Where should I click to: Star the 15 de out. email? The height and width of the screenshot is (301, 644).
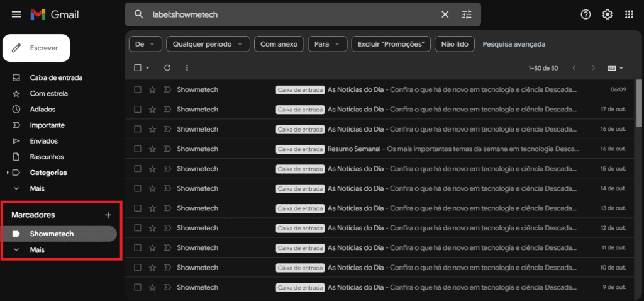152,169
